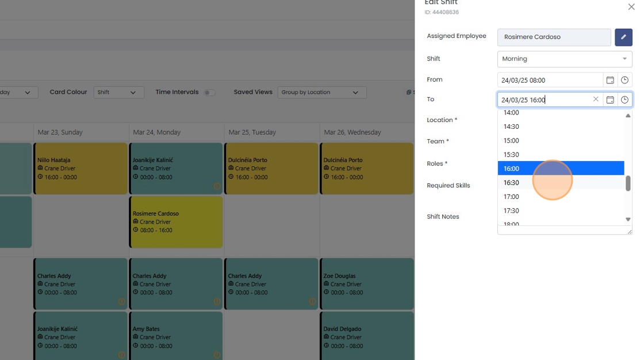The height and width of the screenshot is (360, 644).
Task: Choose 17:00 in the time list
Action: (561, 197)
